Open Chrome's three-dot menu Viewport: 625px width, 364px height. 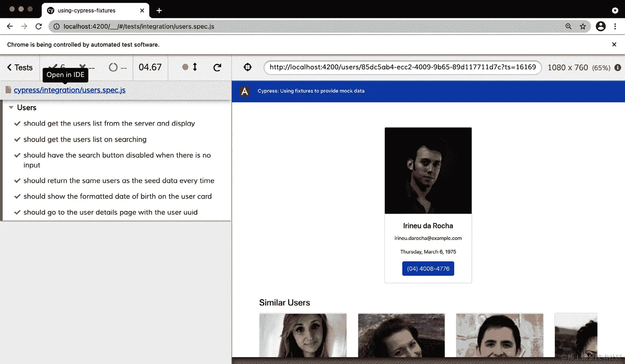tap(615, 26)
